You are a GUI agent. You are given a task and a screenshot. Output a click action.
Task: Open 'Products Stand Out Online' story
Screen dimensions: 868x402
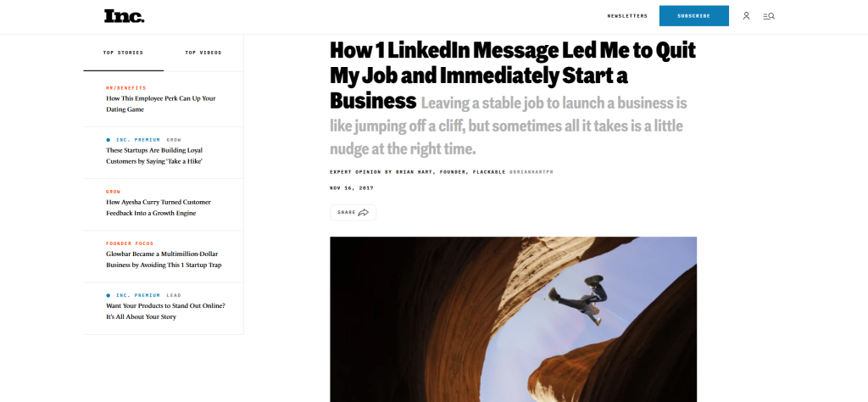point(164,310)
